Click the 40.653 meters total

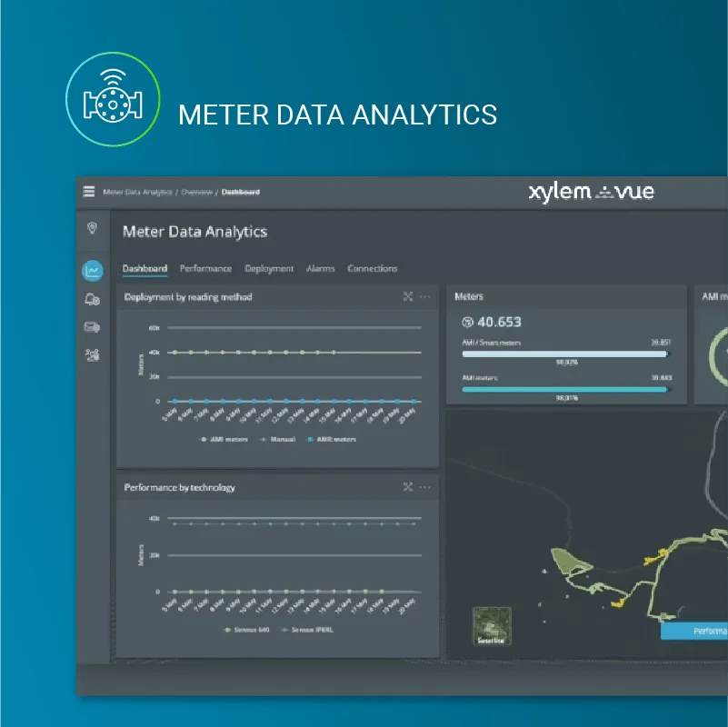(x=499, y=323)
